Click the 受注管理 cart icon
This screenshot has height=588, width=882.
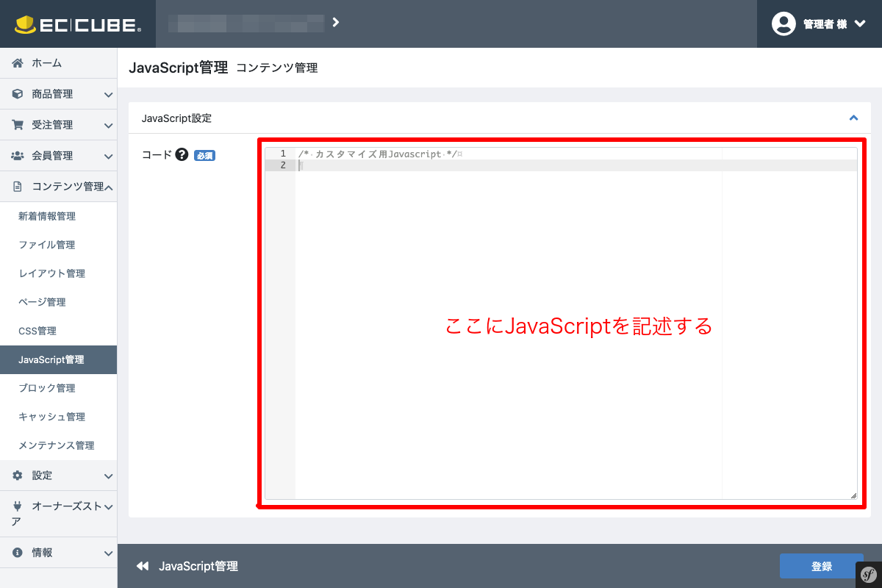point(17,125)
